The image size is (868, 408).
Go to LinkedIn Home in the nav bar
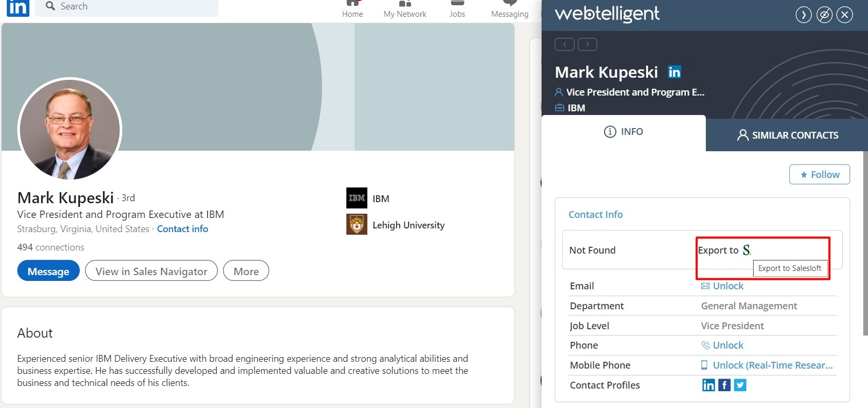(352, 9)
